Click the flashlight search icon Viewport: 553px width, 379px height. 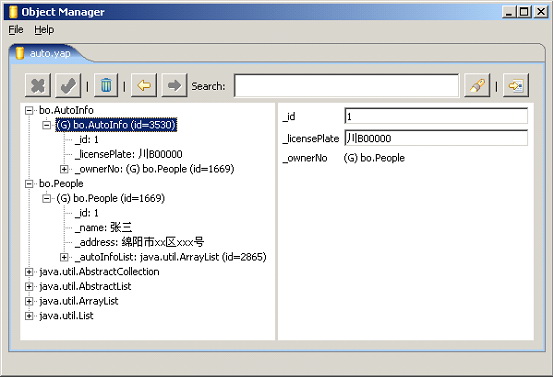(477, 85)
